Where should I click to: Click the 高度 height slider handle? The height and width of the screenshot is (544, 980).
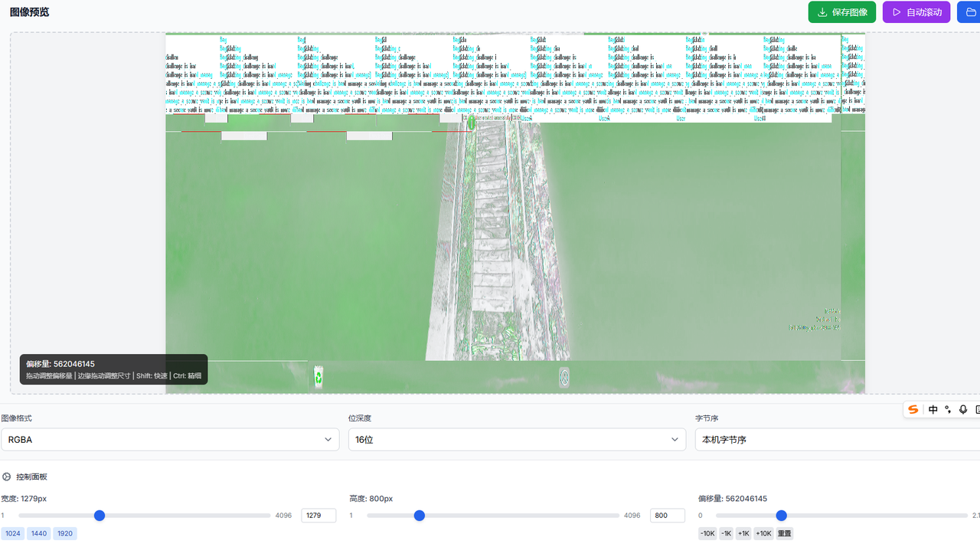coord(420,516)
